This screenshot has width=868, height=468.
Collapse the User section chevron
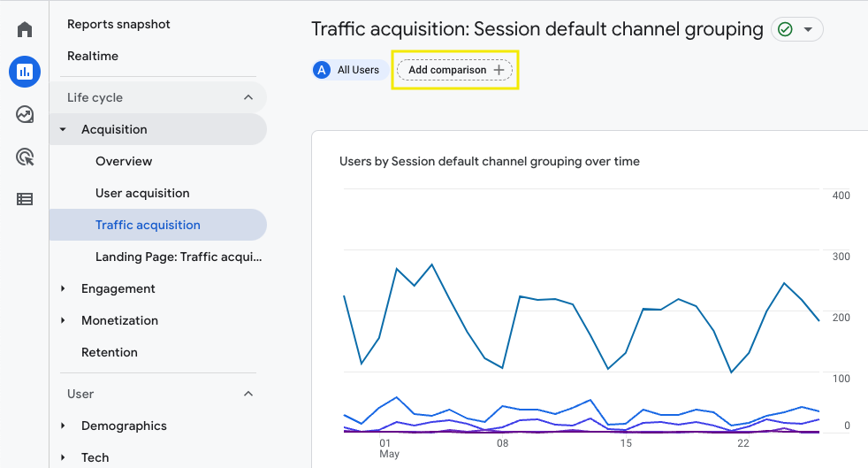coord(248,394)
